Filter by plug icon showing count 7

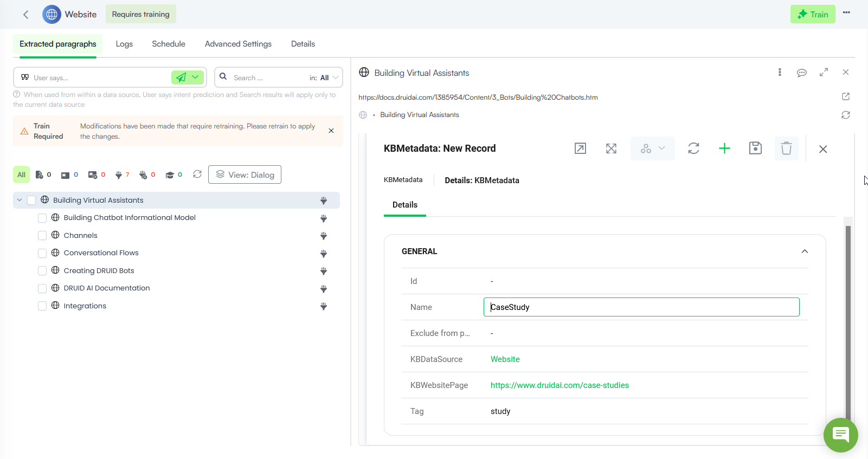(x=119, y=175)
